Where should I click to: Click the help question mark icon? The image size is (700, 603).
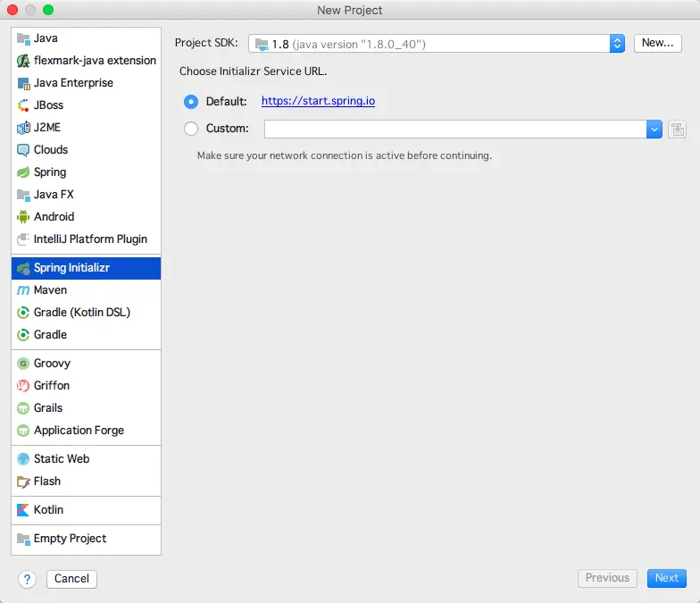27,579
